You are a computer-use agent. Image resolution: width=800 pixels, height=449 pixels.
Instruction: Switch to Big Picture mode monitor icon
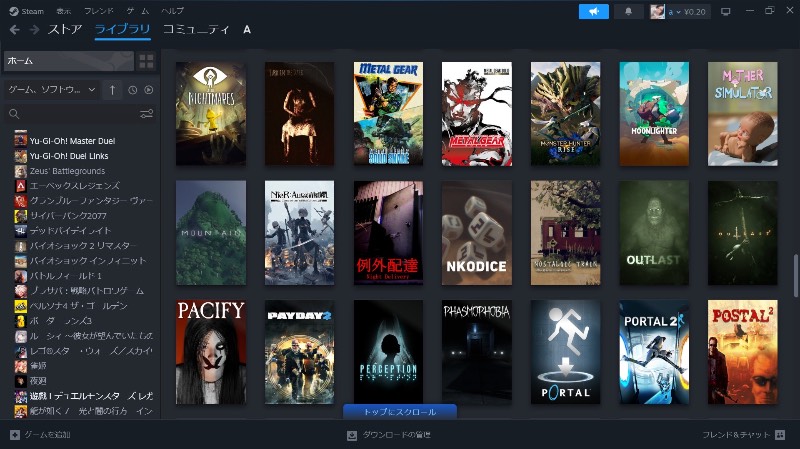tap(726, 11)
